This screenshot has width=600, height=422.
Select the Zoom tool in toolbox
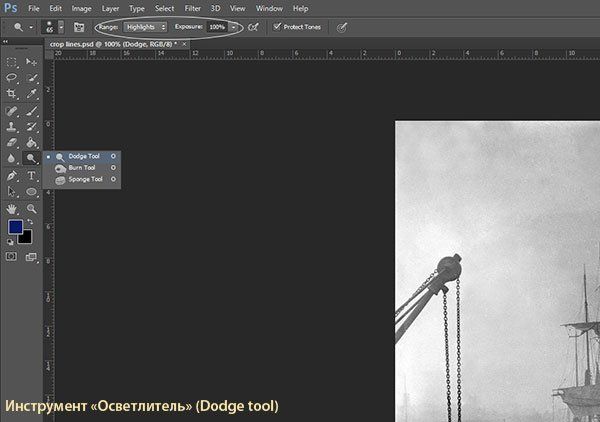pos(31,209)
